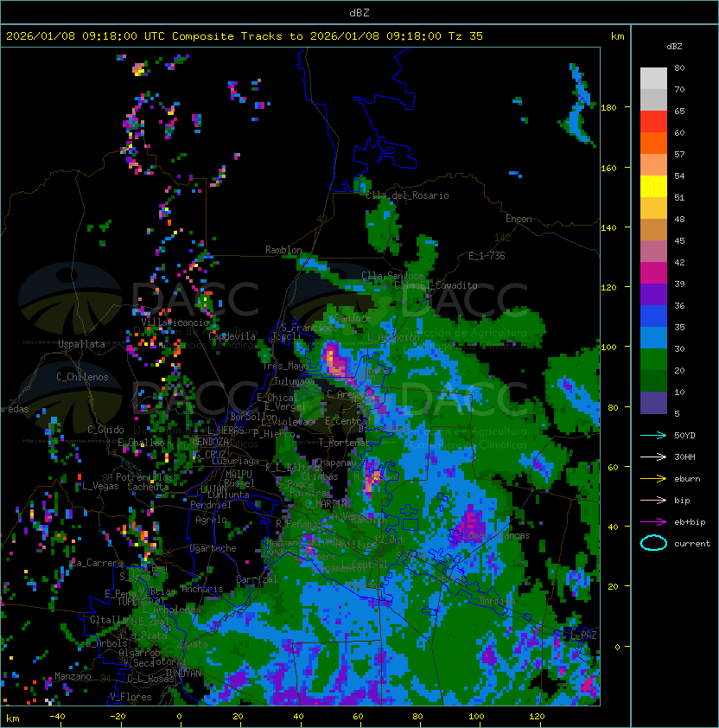Pick the slate 5-10 dBZ swatch
The image size is (719, 728).
[653, 403]
